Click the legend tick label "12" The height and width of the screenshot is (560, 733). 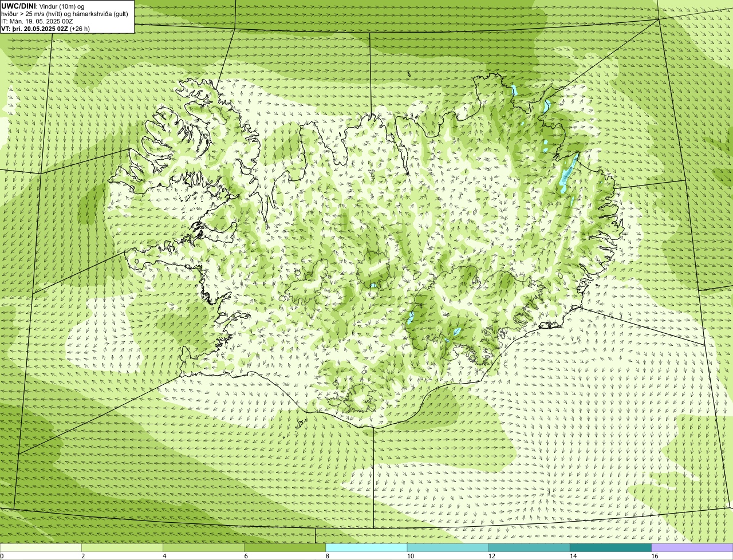[x=492, y=556]
